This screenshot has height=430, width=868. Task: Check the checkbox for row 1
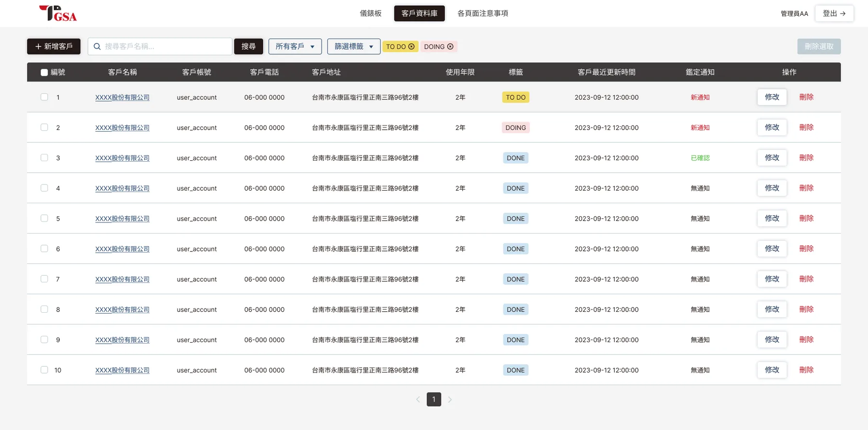[x=44, y=97]
